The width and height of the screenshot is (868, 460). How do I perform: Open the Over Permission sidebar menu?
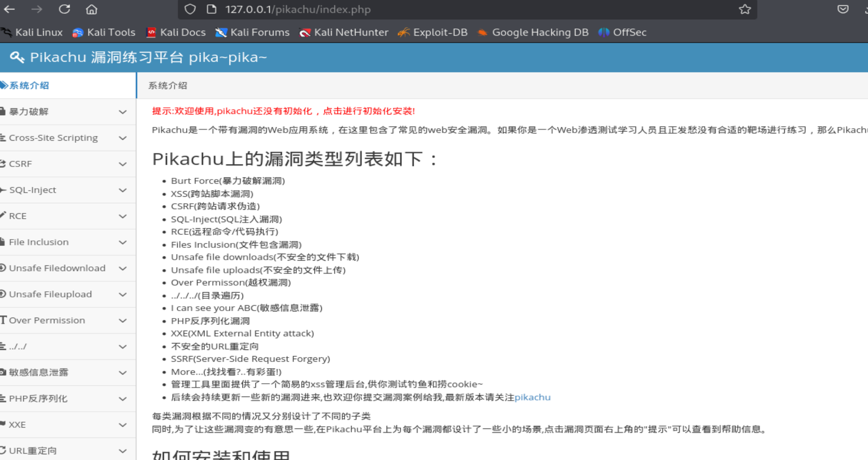(68, 320)
